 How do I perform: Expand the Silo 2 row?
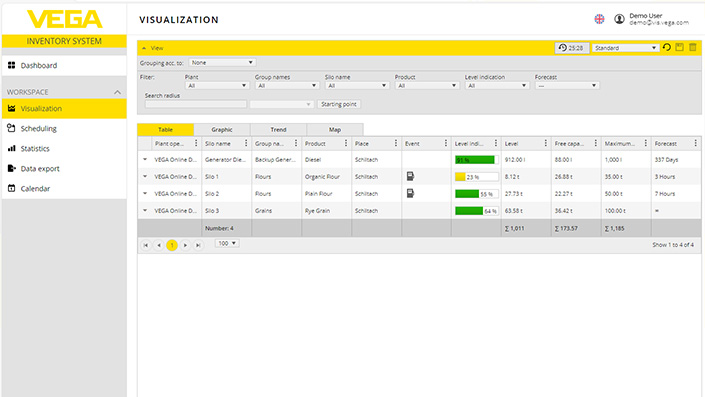point(145,193)
